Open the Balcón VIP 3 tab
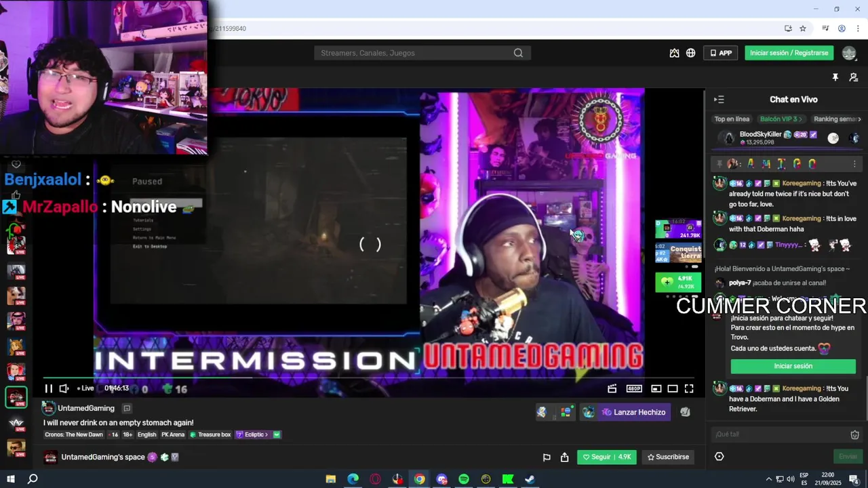The image size is (868, 488). click(x=781, y=119)
